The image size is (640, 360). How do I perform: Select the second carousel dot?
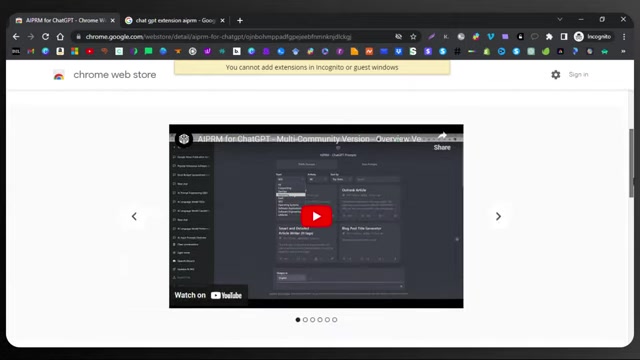(305, 320)
